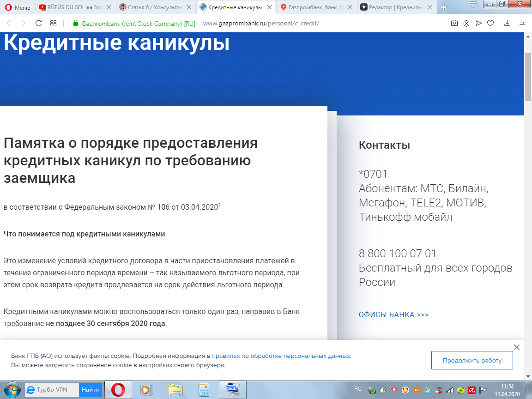This screenshot has height=399, width=532.
Task: Open the Easy Setup settings icon
Action: (x=522, y=23)
